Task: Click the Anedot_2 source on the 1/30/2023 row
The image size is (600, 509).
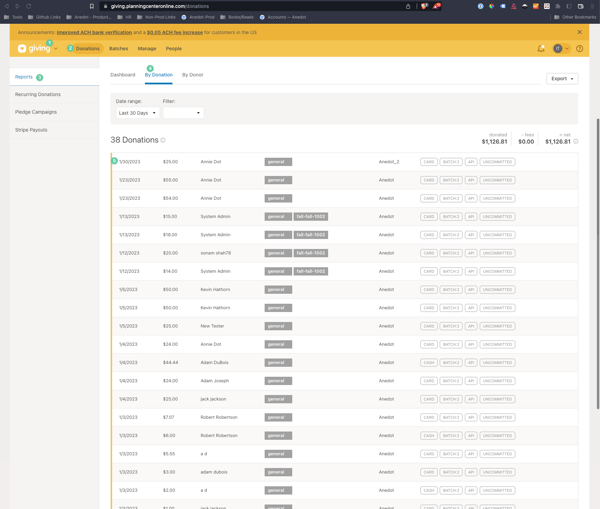Action: 389,162
